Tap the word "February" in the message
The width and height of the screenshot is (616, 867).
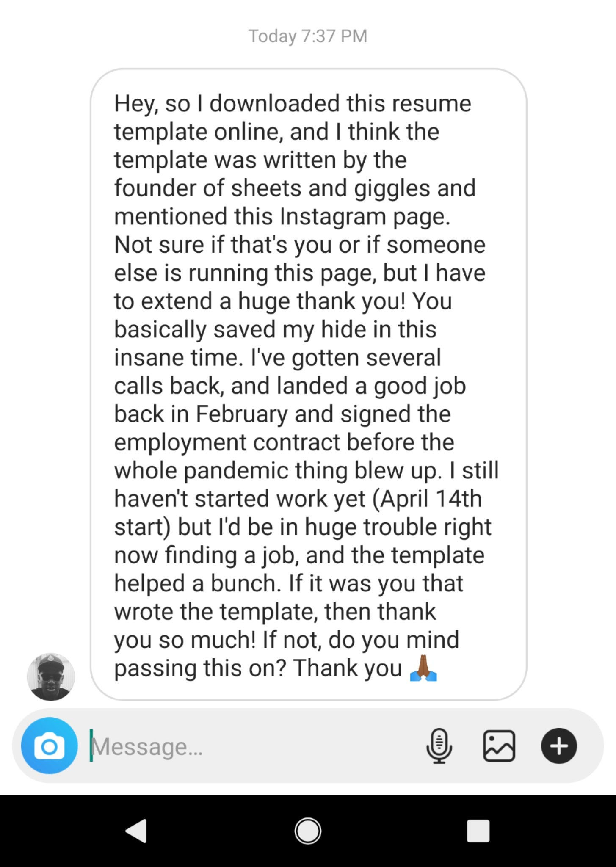coord(241,414)
